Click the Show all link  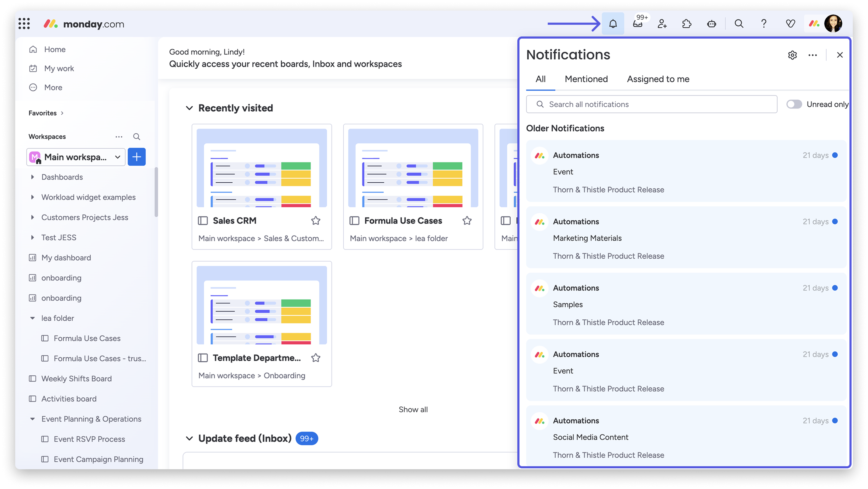coord(413,409)
